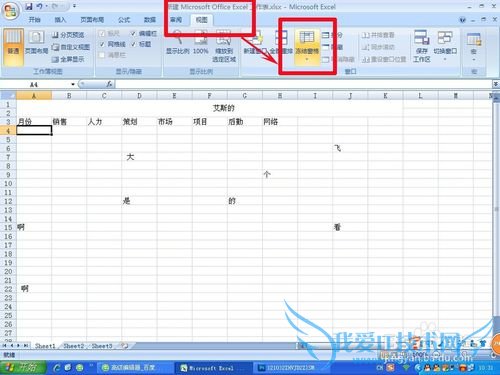500x375 pixels.
Task: Switch to the Sheet1 tab
Action: (45, 346)
